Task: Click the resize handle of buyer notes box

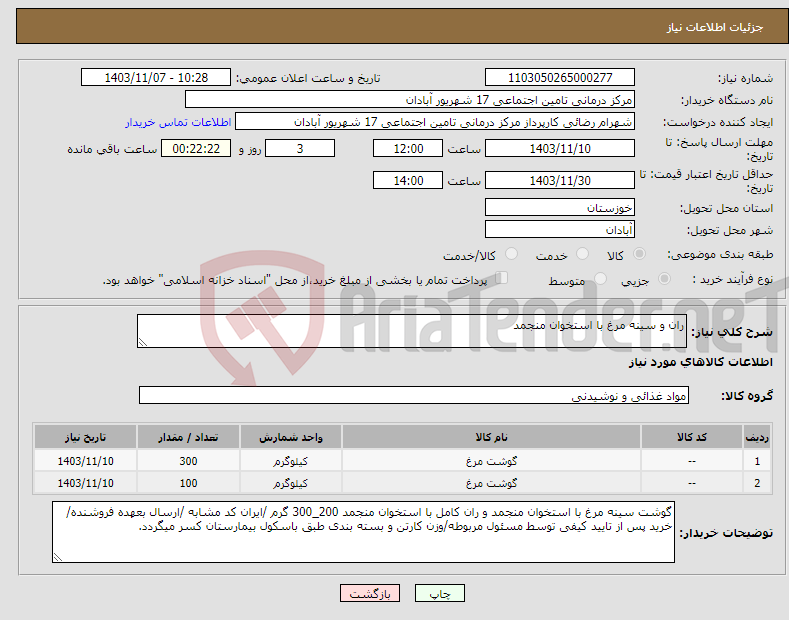Action: (x=58, y=557)
